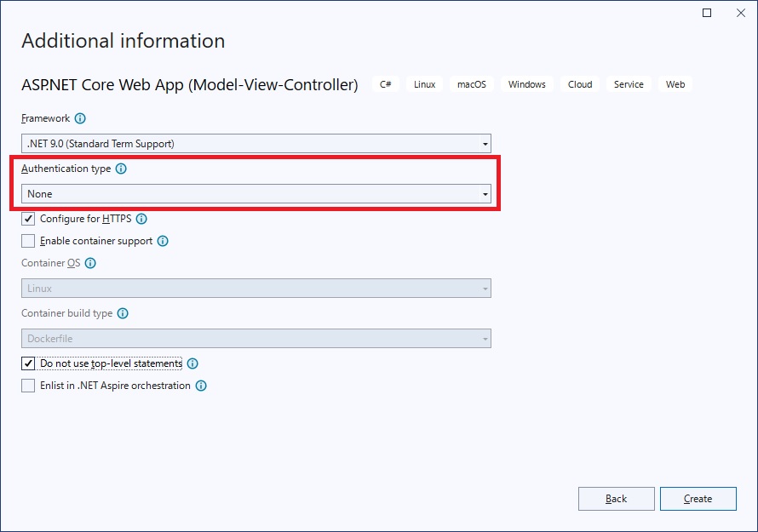Click the Container build type label
The width and height of the screenshot is (758, 532).
(x=66, y=313)
